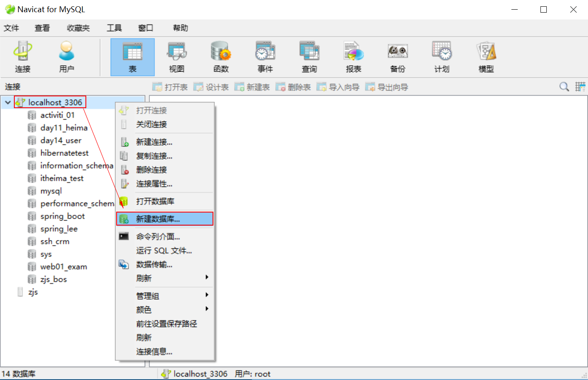This screenshot has width=588, height=380.
Task: Click the search magnifier icon
Action: [x=564, y=87]
